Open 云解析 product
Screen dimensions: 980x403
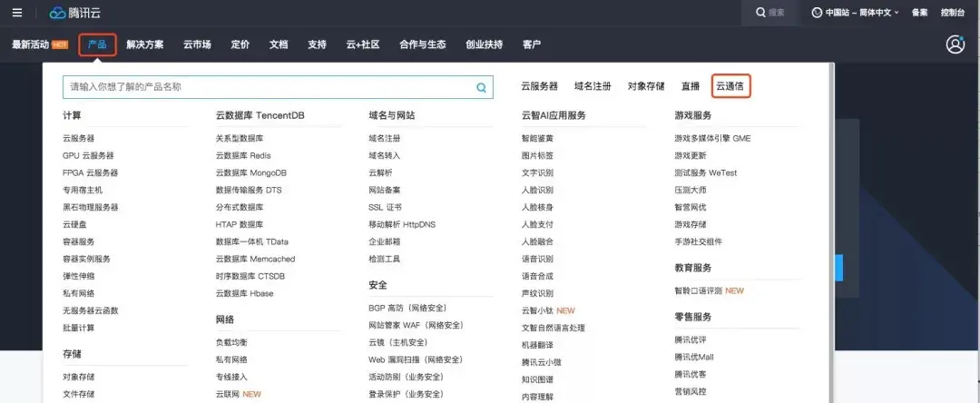pos(380,172)
